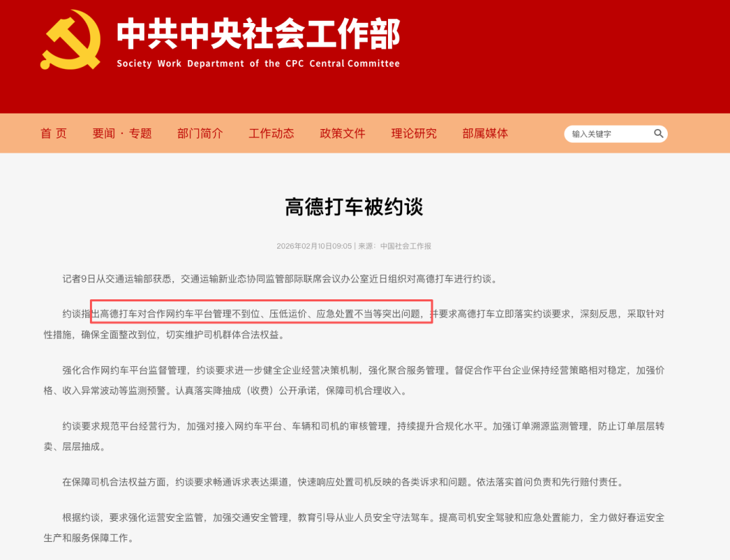Viewport: 730px width, 560px height.
Task: Open the 政策文件 navigation item
Action: click(343, 134)
